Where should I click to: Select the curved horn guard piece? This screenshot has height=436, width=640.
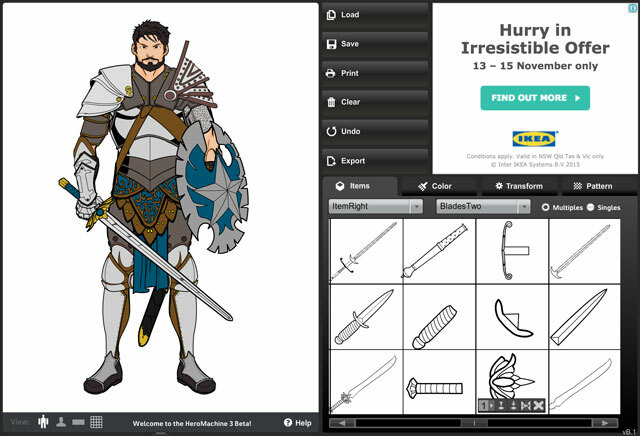pyautogui.click(x=512, y=317)
